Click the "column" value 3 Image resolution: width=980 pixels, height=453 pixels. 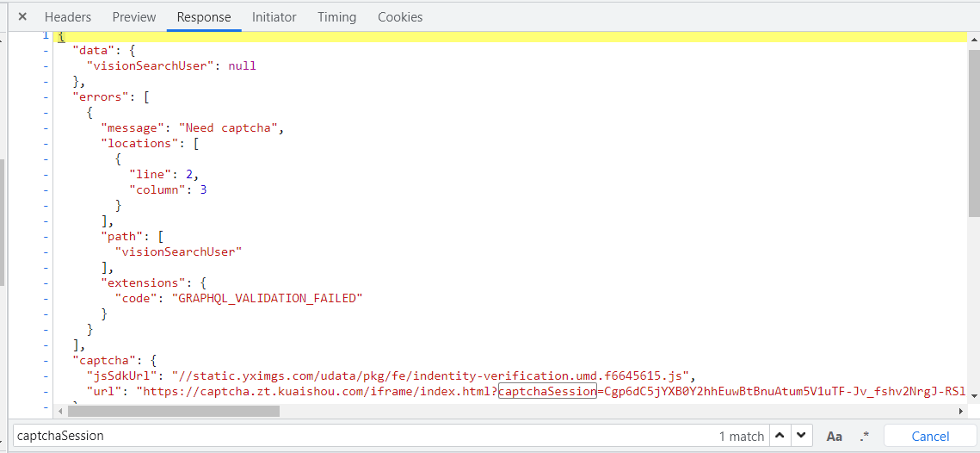(x=203, y=189)
